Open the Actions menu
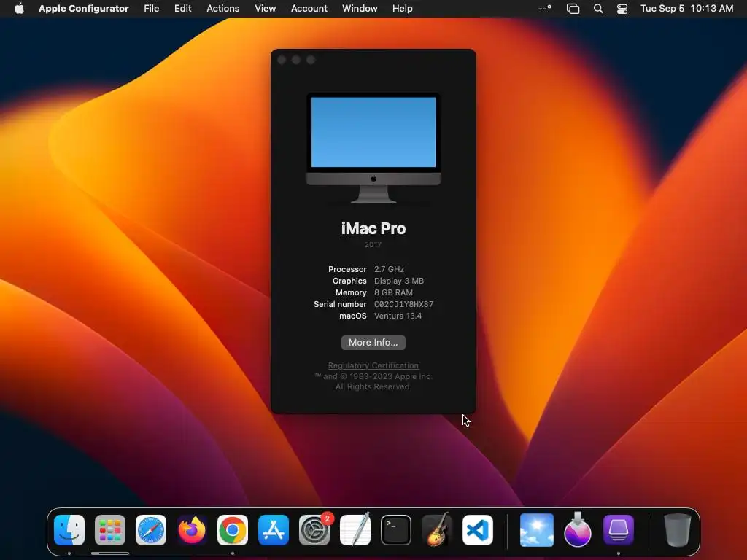The height and width of the screenshot is (560, 747). click(223, 8)
